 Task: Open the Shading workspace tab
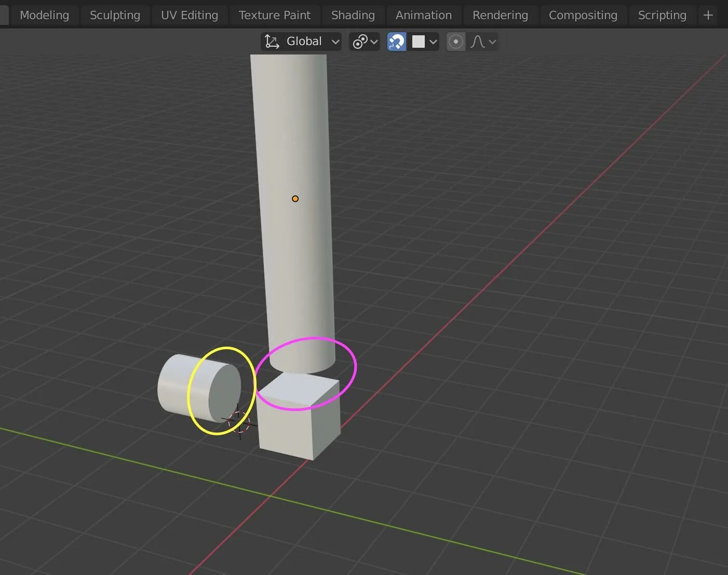pos(353,15)
